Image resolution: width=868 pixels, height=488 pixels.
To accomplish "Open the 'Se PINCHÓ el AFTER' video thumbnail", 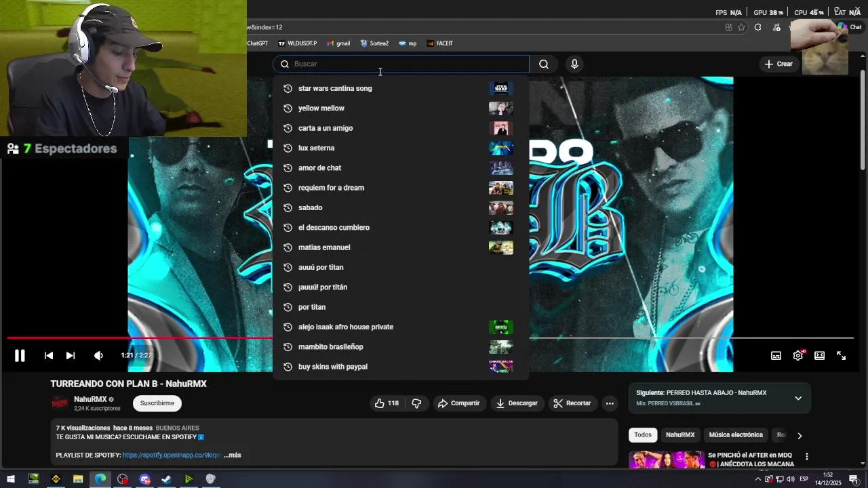I will tap(667, 459).
